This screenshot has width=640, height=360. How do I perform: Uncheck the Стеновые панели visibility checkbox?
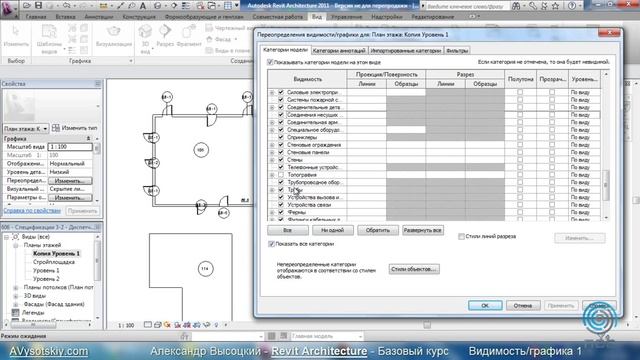coord(281,152)
